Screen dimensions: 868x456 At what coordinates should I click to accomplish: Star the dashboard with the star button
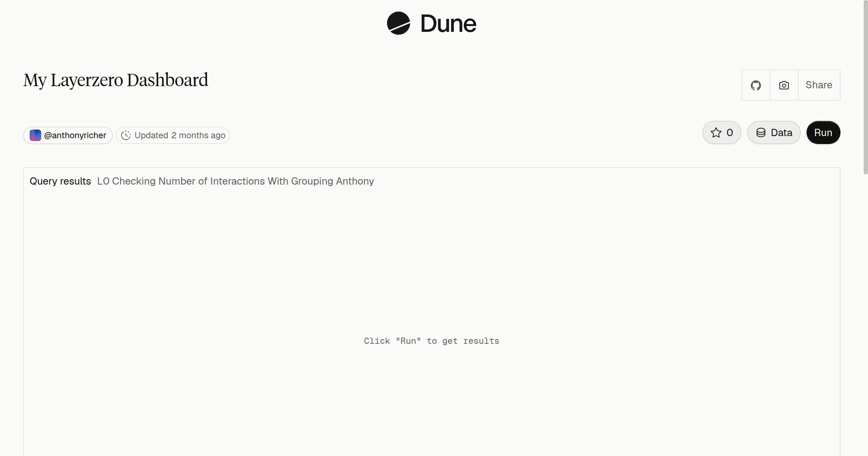(x=722, y=132)
